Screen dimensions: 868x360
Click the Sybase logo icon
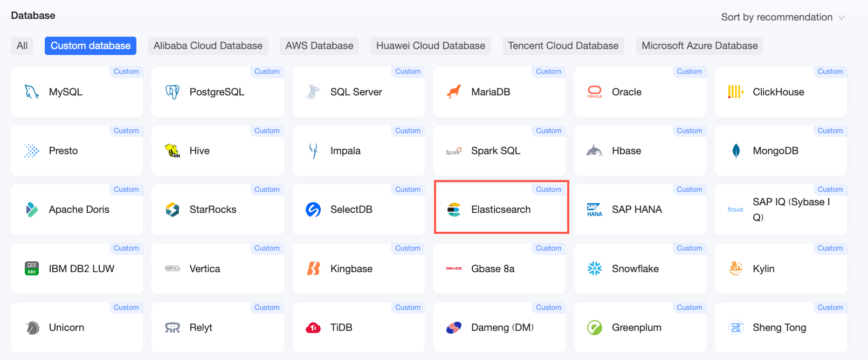coord(735,210)
